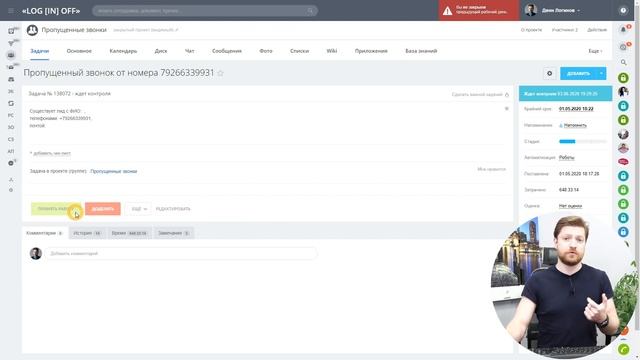Click the Нет оценки rating link
This screenshot has height=360, width=640.
coord(570,206)
